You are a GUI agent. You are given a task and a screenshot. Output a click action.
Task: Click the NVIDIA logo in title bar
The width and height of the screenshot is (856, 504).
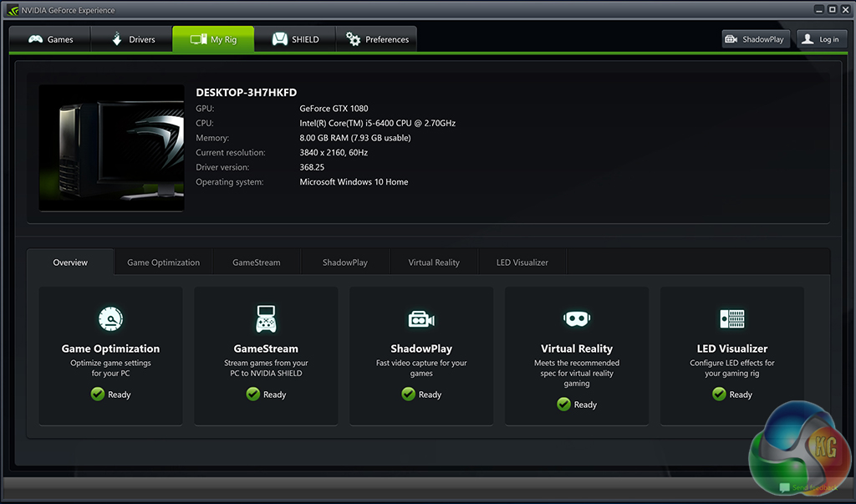(13, 10)
